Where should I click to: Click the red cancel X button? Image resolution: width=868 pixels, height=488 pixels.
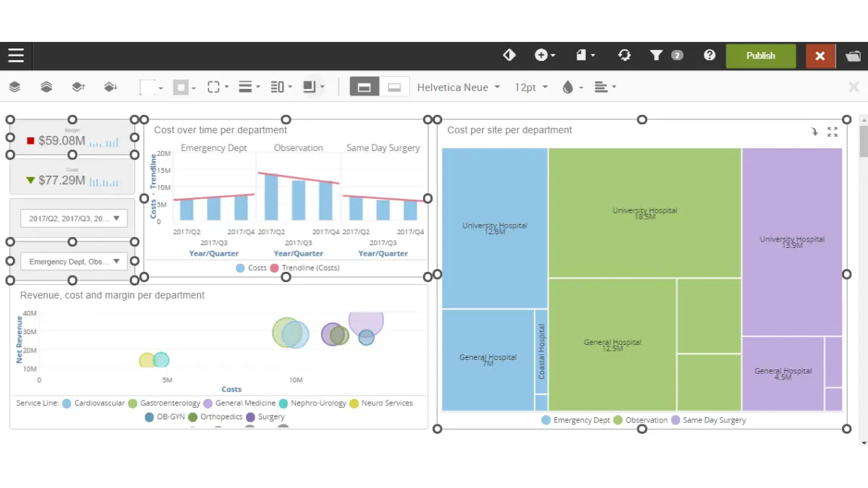click(820, 56)
